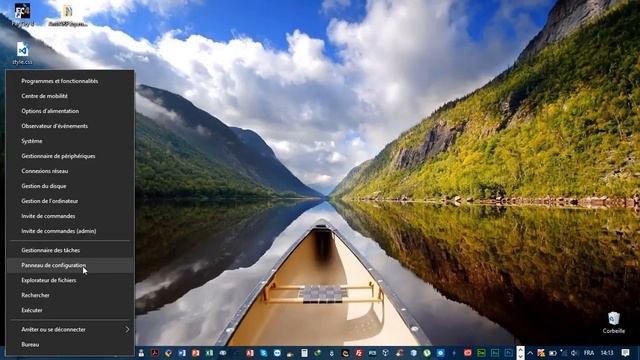The image size is (640, 360).
Task: Click the battery tray icon
Action: click(x=553, y=353)
